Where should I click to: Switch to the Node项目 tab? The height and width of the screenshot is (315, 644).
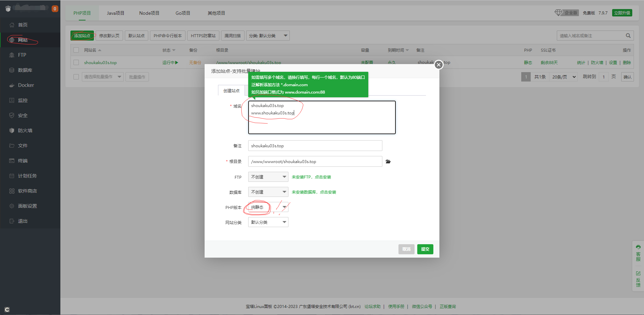(x=149, y=13)
